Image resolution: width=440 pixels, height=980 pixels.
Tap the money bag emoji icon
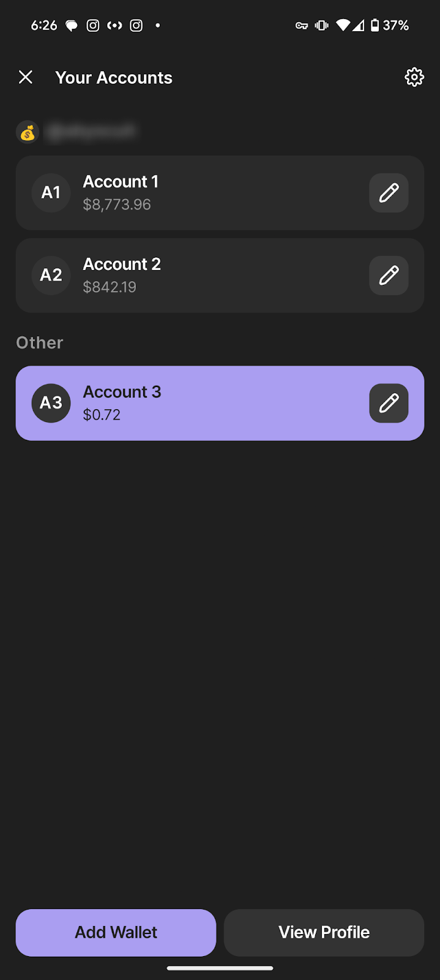(x=28, y=132)
